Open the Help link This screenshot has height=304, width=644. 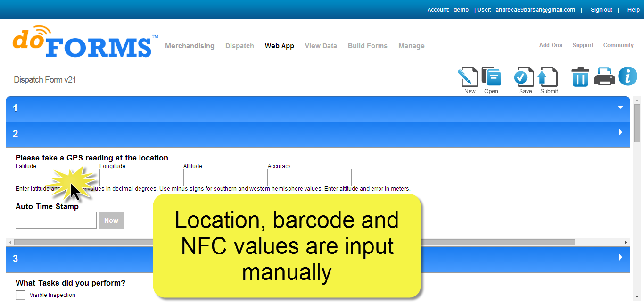(x=634, y=10)
